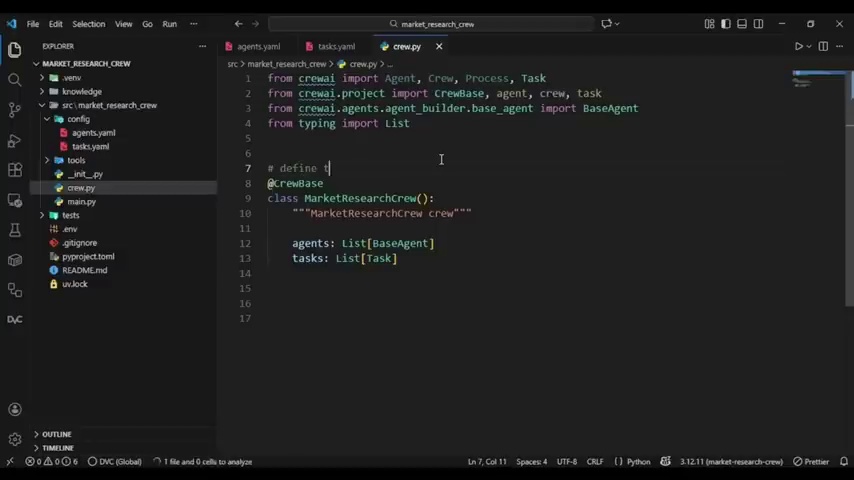Screen dimensions: 854x480
Task: Split the editor to the right
Action: [823, 46]
